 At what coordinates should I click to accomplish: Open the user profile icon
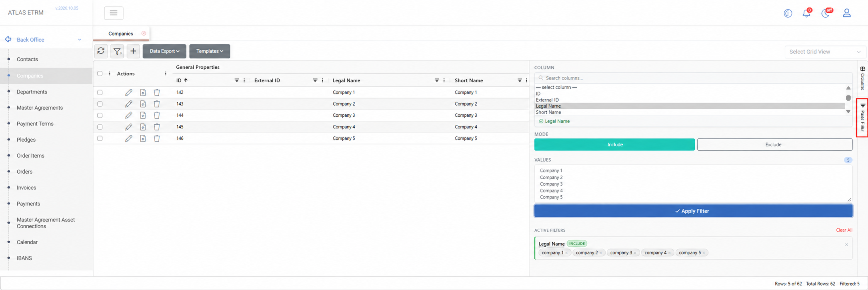click(847, 13)
